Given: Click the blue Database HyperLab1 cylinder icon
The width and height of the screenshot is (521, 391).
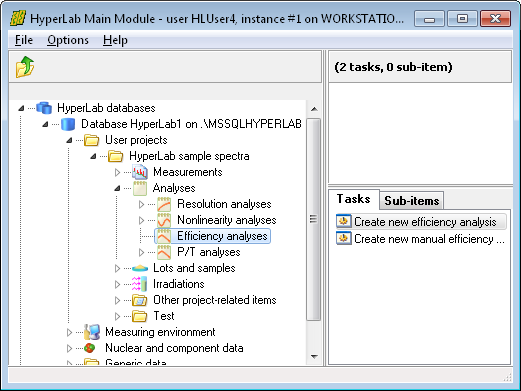Looking at the screenshot, I should [68, 124].
